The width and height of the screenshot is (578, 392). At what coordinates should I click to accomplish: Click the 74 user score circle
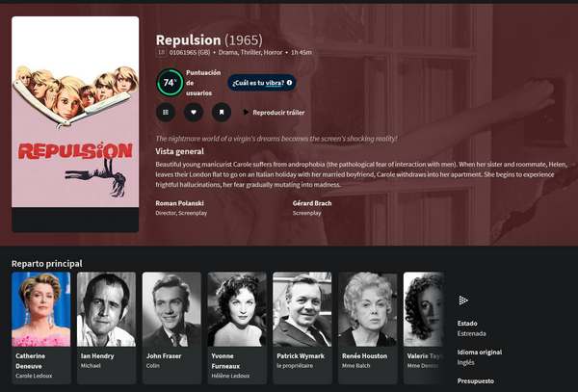pyautogui.click(x=170, y=83)
